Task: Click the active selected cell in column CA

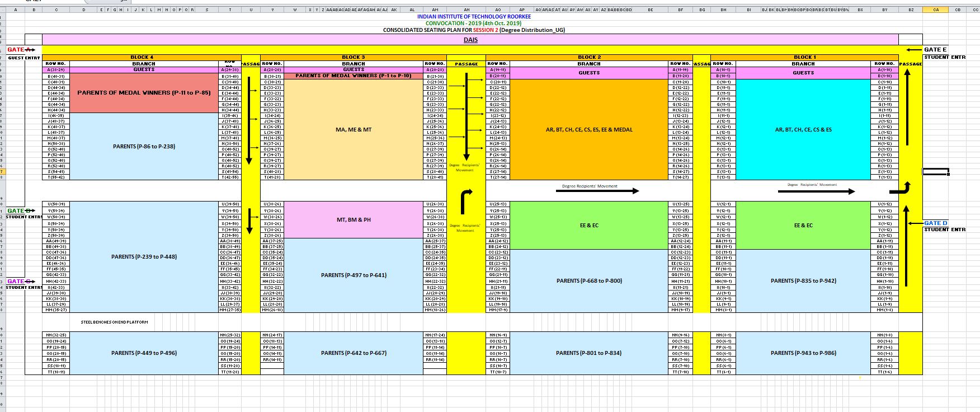Action: [x=936, y=171]
